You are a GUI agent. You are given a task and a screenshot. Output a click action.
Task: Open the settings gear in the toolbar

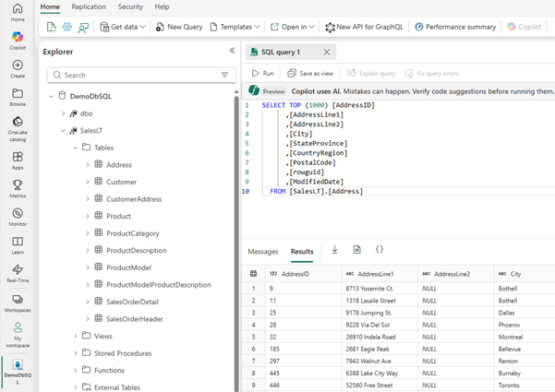click(x=67, y=27)
